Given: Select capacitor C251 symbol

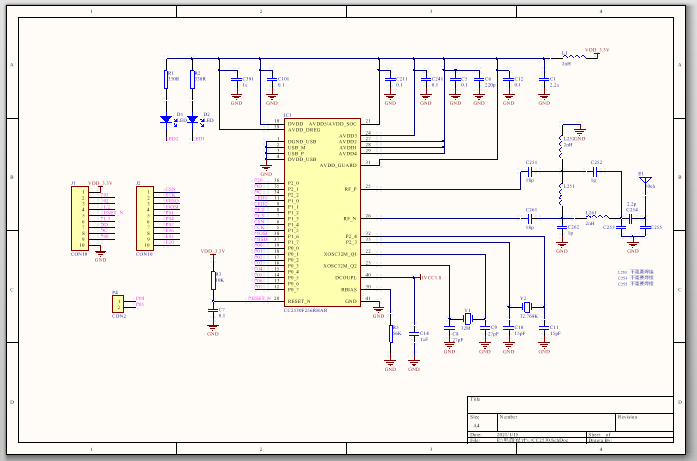Looking at the screenshot, I should pyautogui.click(x=530, y=171).
